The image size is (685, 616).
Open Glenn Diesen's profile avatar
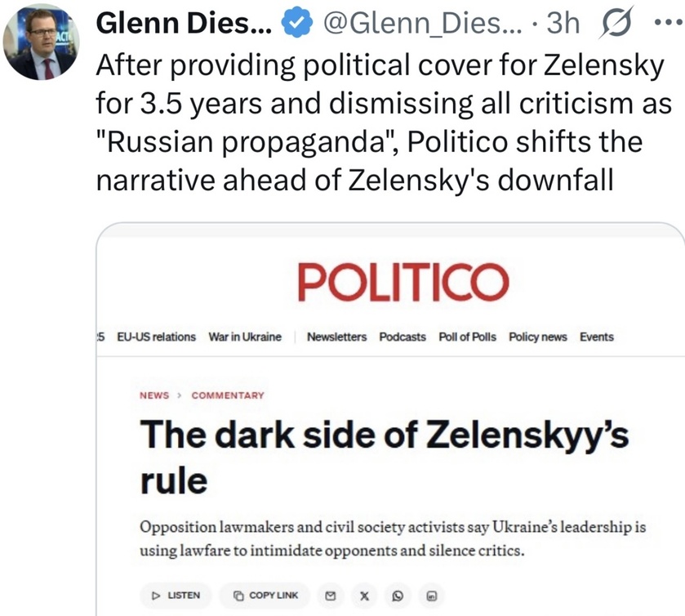pyautogui.click(x=40, y=42)
